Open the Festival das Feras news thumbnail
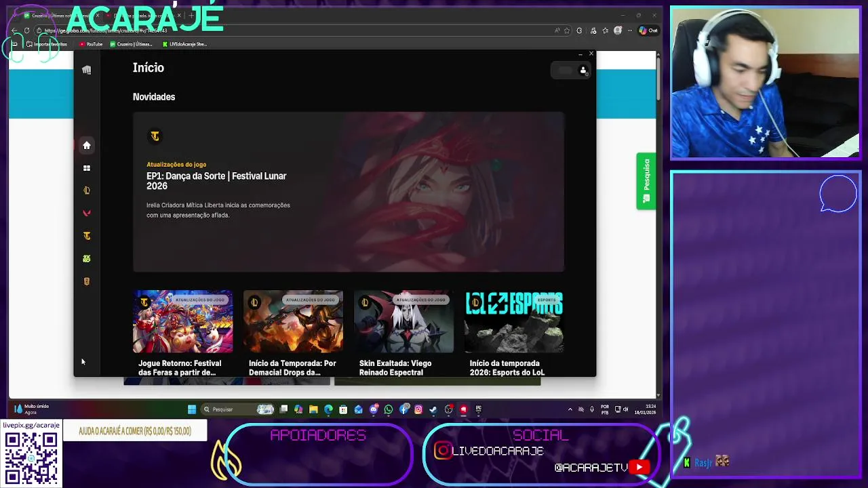The width and height of the screenshot is (868, 488). tap(182, 321)
